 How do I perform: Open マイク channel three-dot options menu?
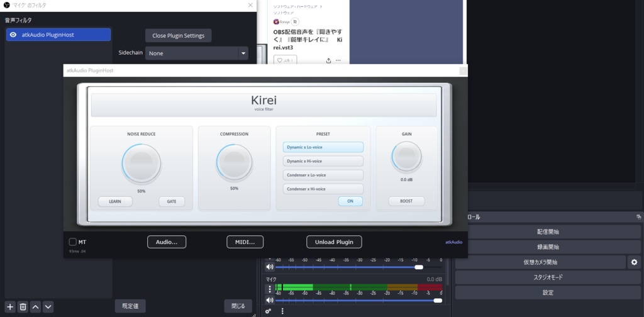269,288
